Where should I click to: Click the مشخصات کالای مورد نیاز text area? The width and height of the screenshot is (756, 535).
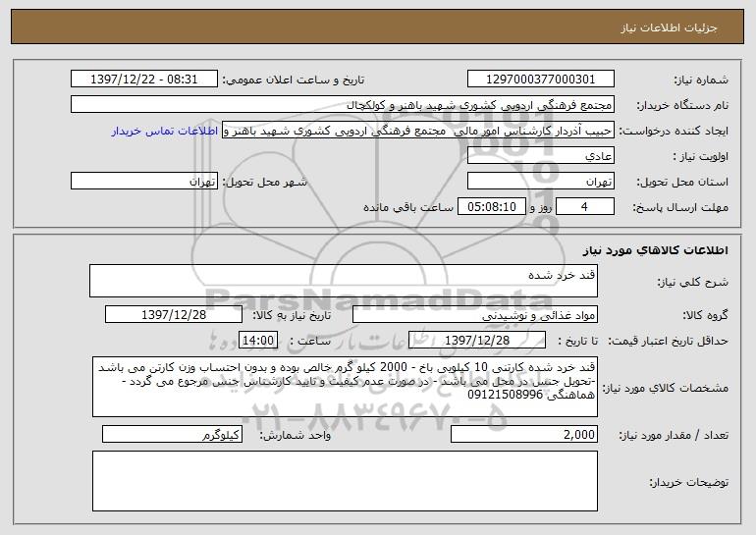point(345,387)
